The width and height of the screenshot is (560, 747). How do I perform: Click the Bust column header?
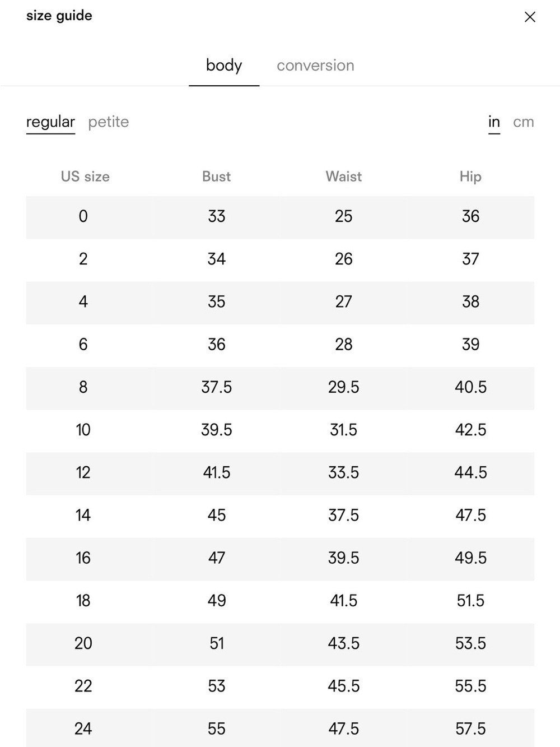click(216, 177)
